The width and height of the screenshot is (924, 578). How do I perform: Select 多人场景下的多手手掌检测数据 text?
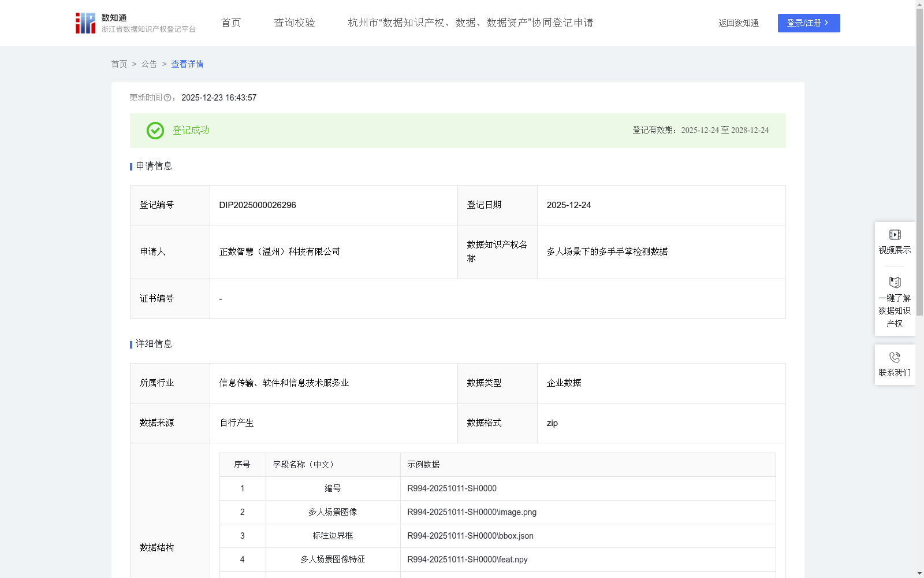point(607,252)
